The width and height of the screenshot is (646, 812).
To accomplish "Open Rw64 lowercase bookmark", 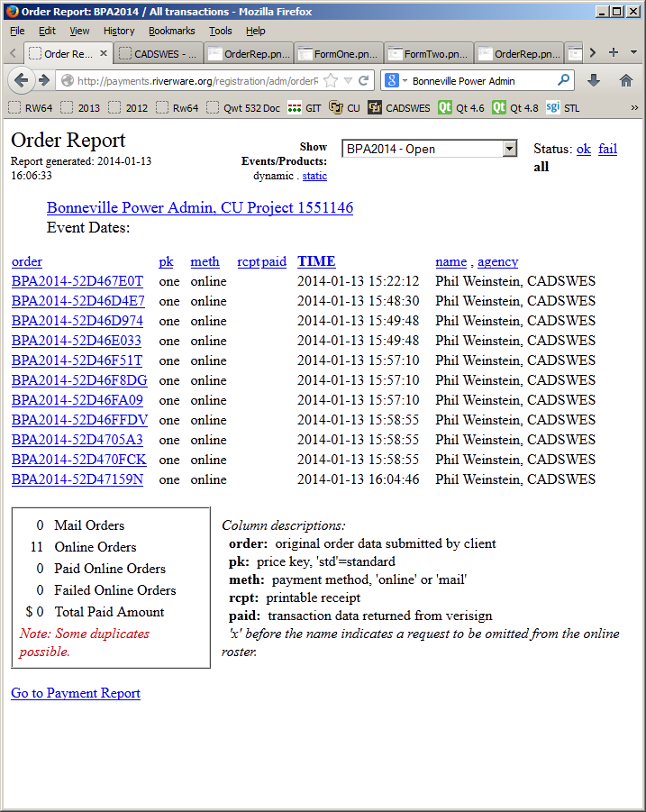I will pos(177,108).
